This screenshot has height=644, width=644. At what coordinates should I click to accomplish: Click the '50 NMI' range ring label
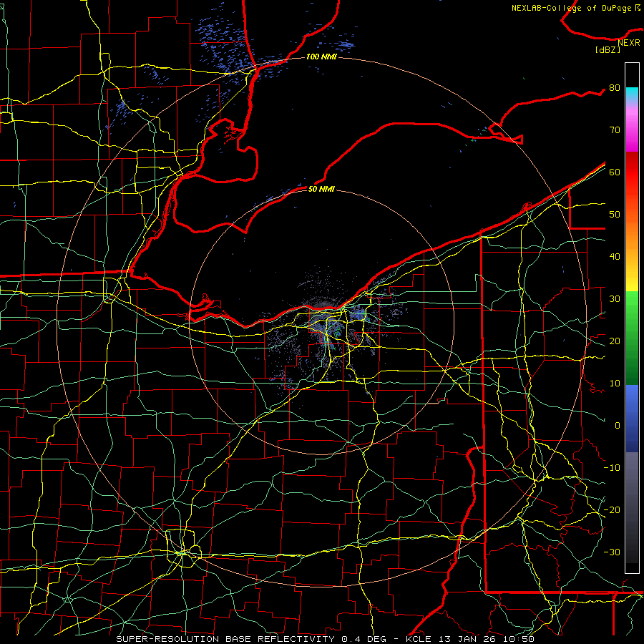321,189
